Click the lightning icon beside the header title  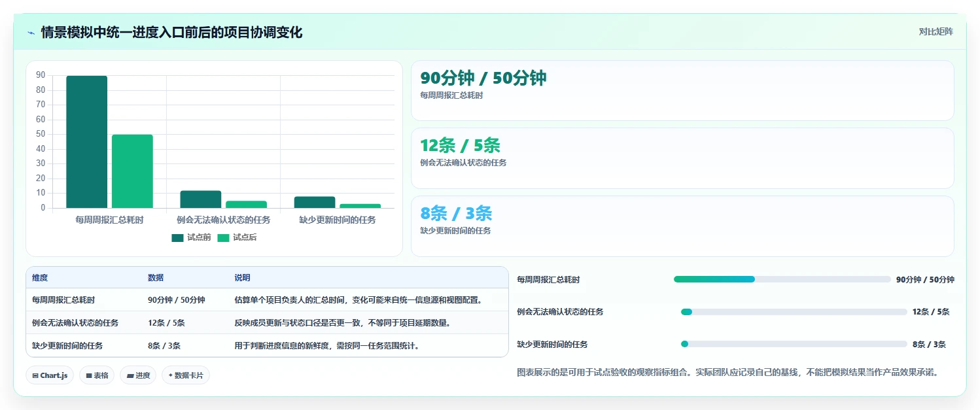point(31,33)
